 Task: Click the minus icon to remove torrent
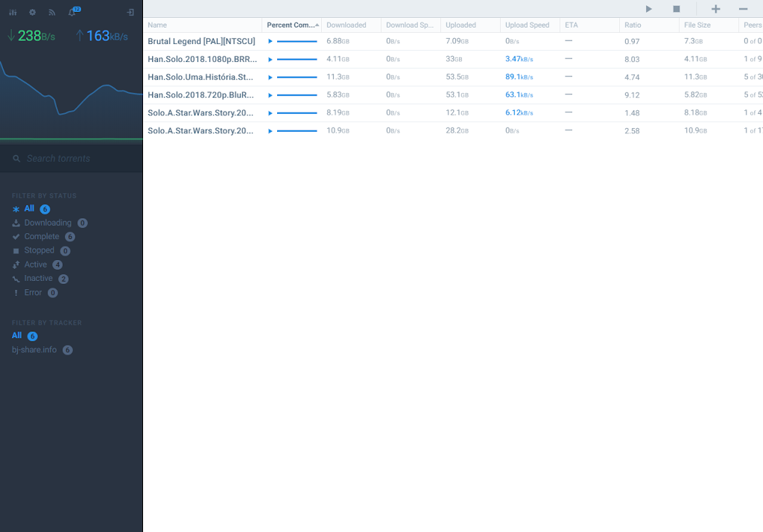743,9
